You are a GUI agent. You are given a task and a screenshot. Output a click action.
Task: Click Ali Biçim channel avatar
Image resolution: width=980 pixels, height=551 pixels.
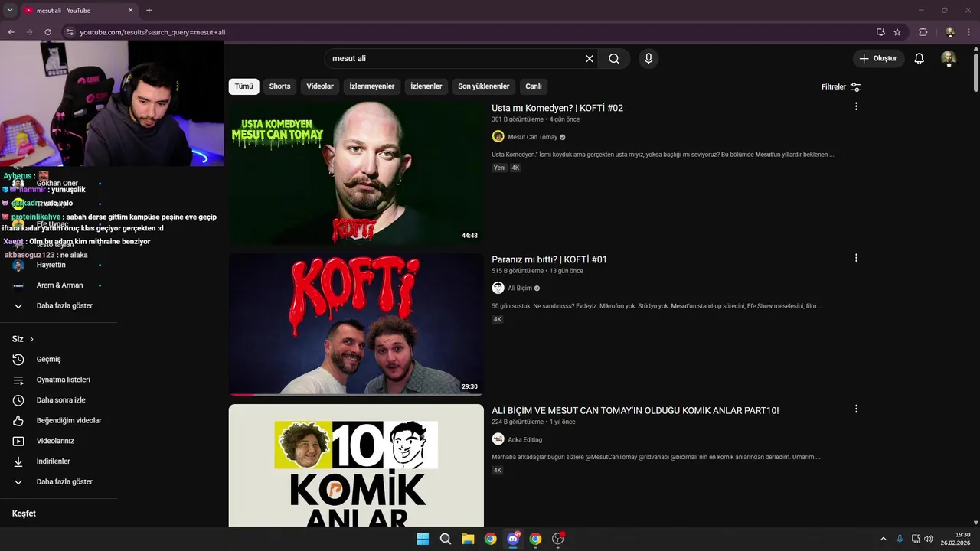point(498,289)
